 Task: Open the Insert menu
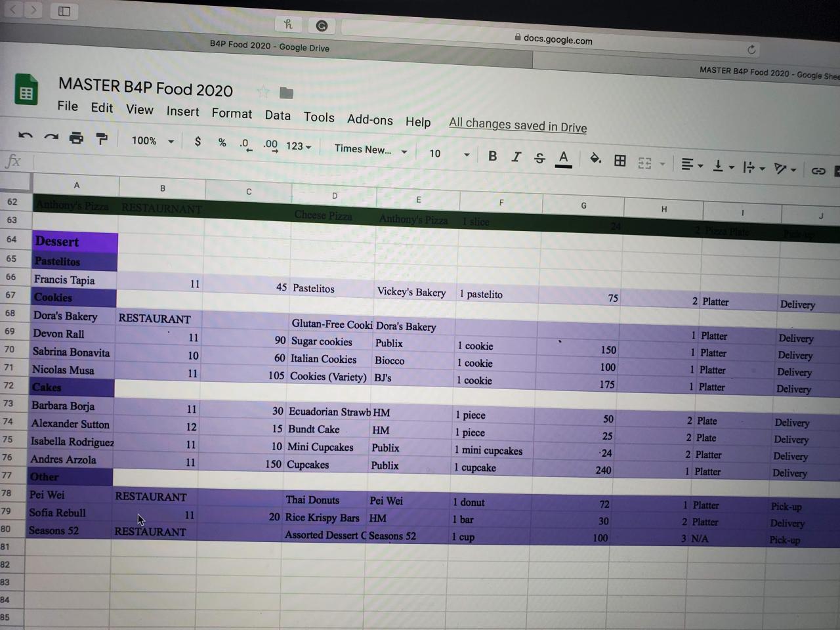click(182, 112)
